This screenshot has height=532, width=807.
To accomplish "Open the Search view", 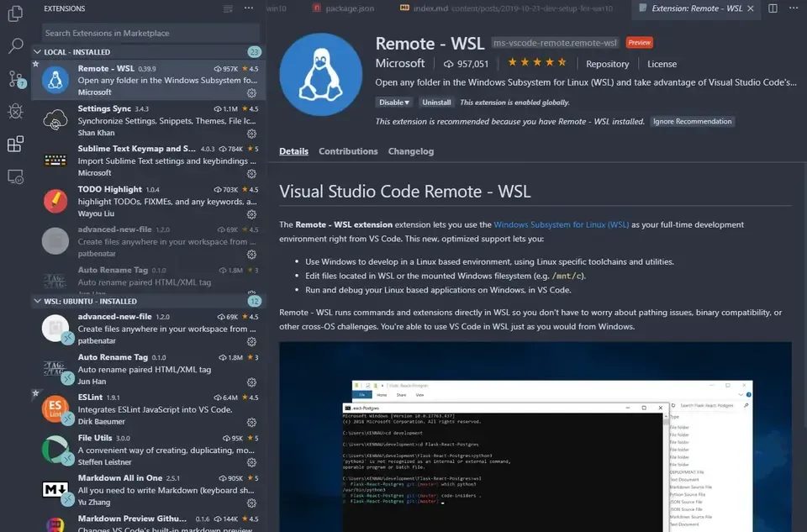I will pyautogui.click(x=15, y=44).
